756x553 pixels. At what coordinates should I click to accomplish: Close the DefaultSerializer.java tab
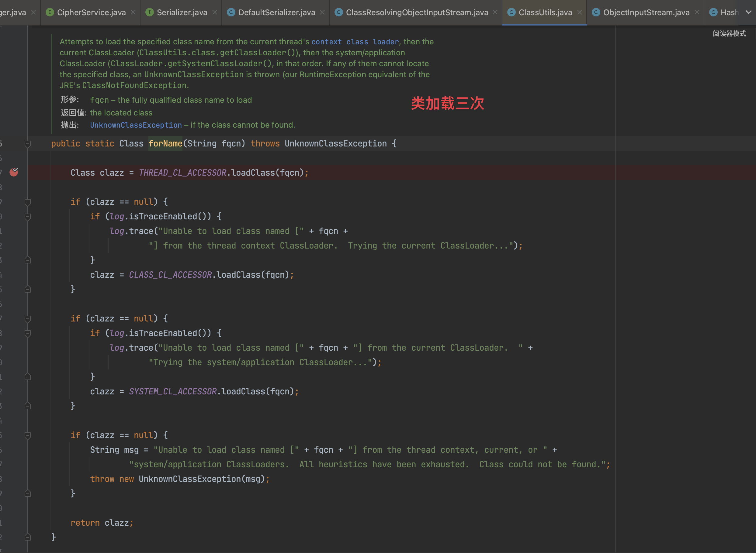click(323, 12)
